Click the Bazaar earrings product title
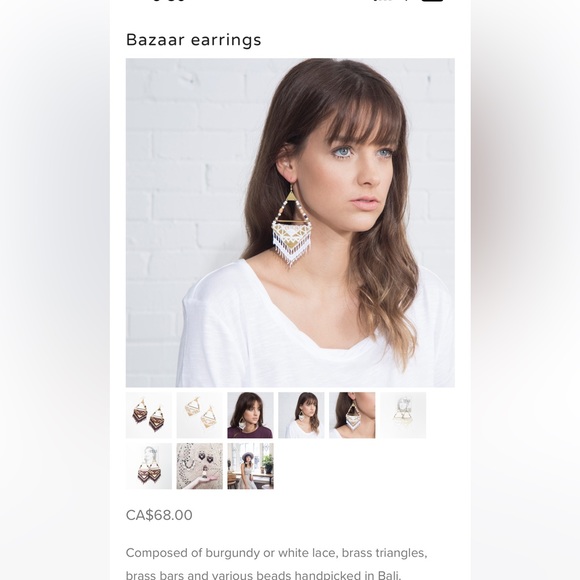The width and height of the screenshot is (580, 580). [x=193, y=40]
